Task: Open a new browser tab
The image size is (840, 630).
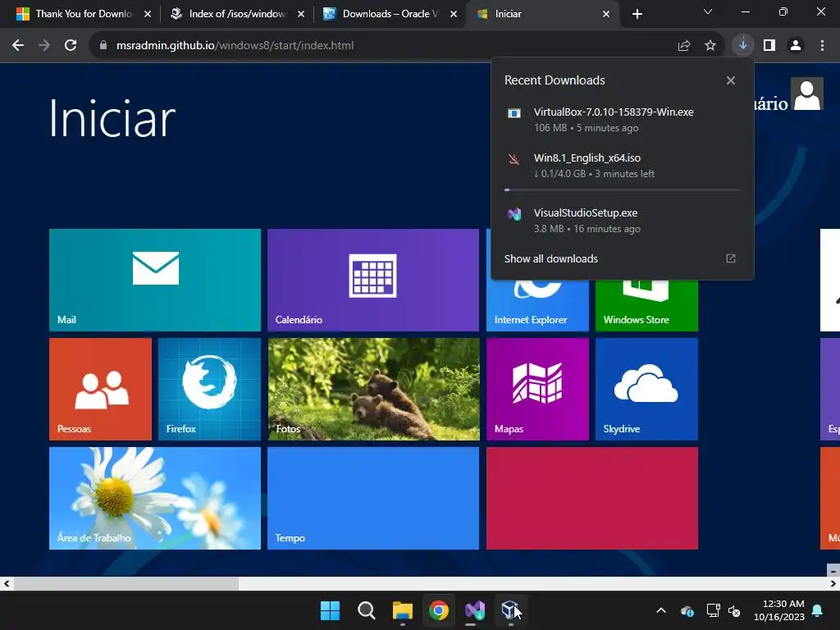Action: [637, 14]
